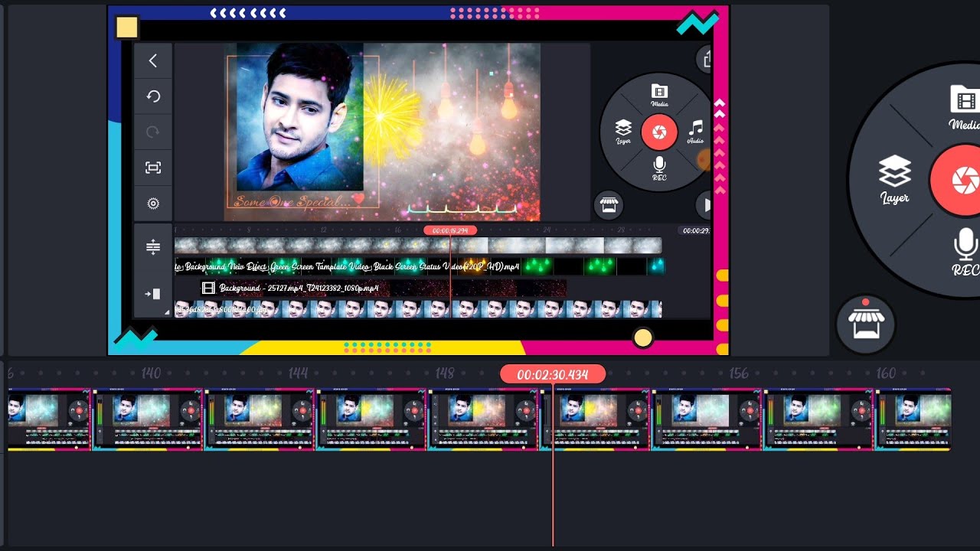The width and height of the screenshot is (980, 551).
Task: Open project settings gear in the preview
Action: pos(153,204)
